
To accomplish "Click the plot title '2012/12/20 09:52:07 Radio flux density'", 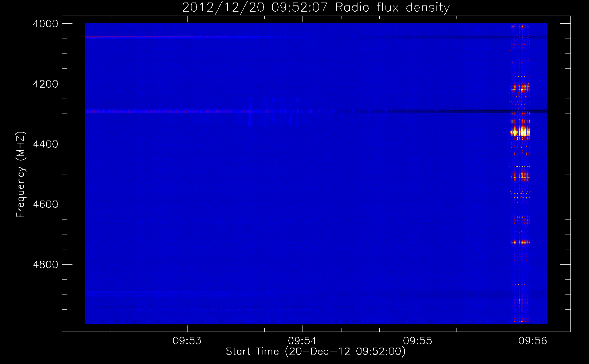I will click(316, 7).
